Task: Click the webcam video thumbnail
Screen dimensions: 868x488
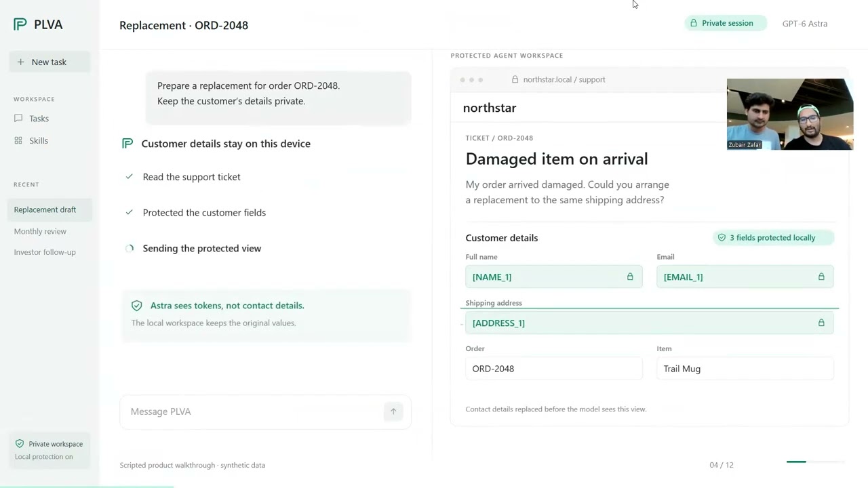Action: pos(790,114)
